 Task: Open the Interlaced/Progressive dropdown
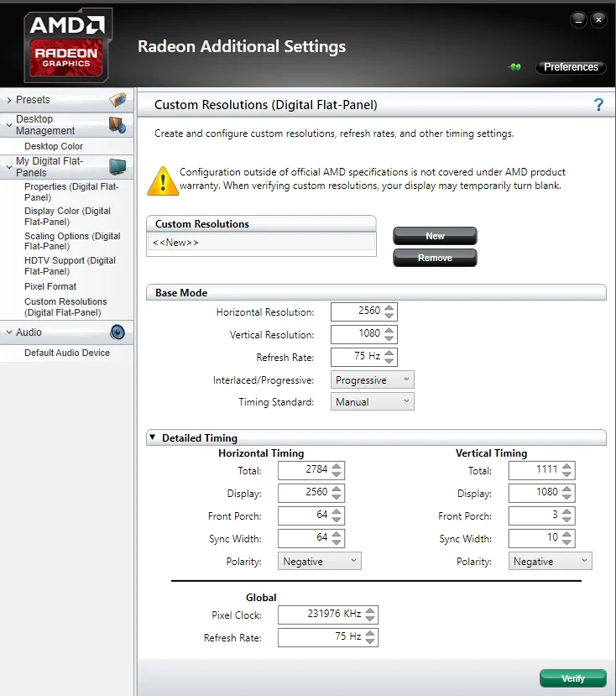point(373,380)
